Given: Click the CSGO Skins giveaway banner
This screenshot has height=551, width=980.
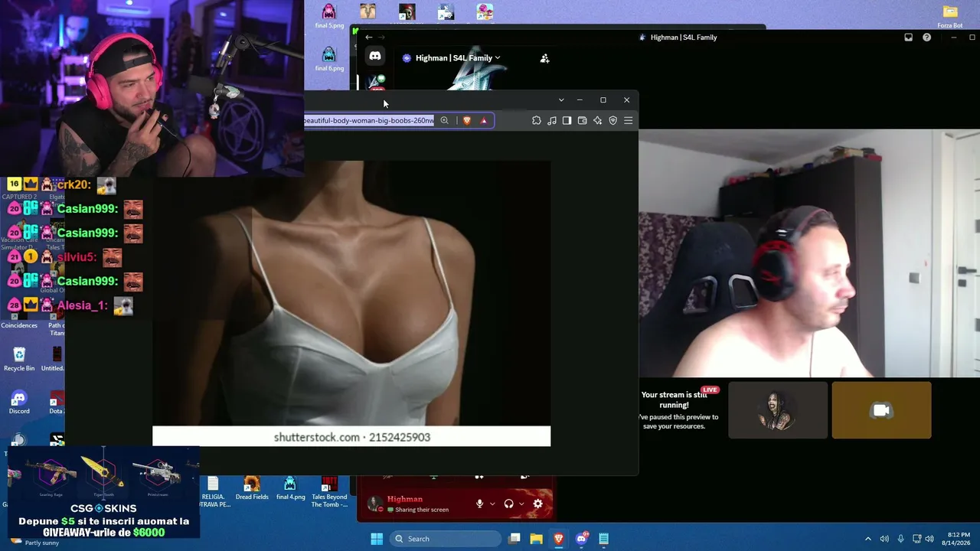Looking at the screenshot, I should coord(103,492).
